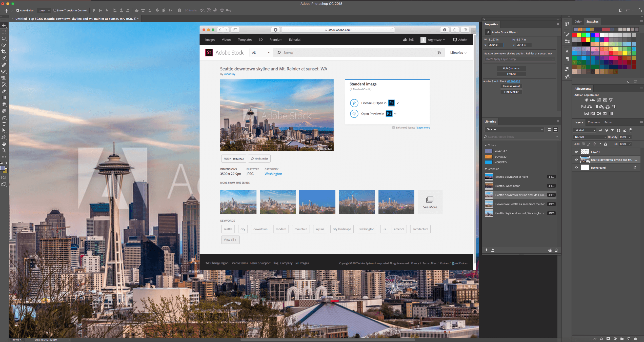Click the X position input field
This screenshot has width=644, height=342.
[x=496, y=45]
